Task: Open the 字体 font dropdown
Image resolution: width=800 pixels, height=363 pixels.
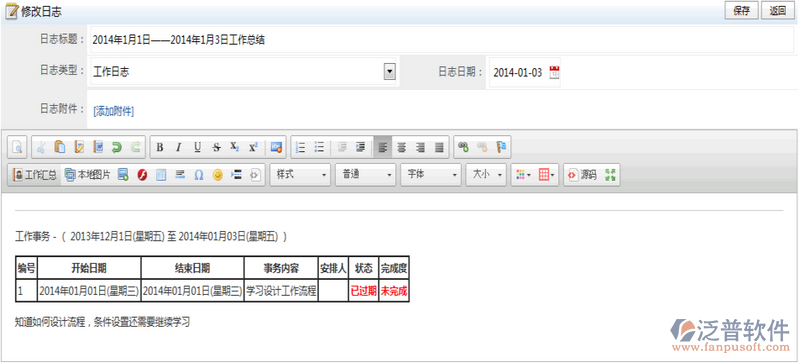Action: tap(431, 175)
